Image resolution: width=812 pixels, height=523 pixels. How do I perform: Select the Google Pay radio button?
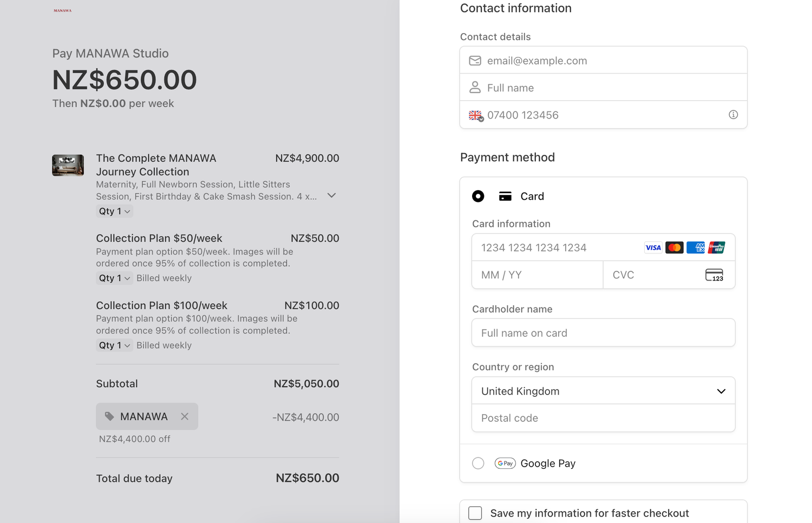tap(478, 463)
